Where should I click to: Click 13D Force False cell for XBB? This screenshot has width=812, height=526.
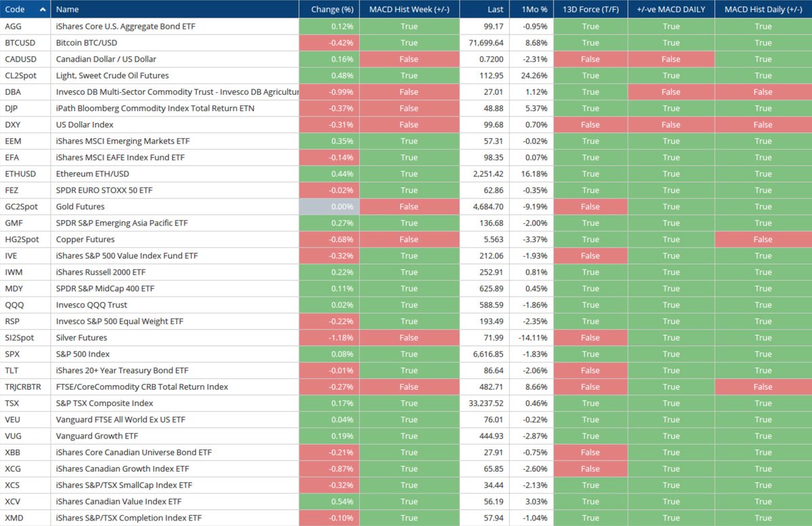590,452
